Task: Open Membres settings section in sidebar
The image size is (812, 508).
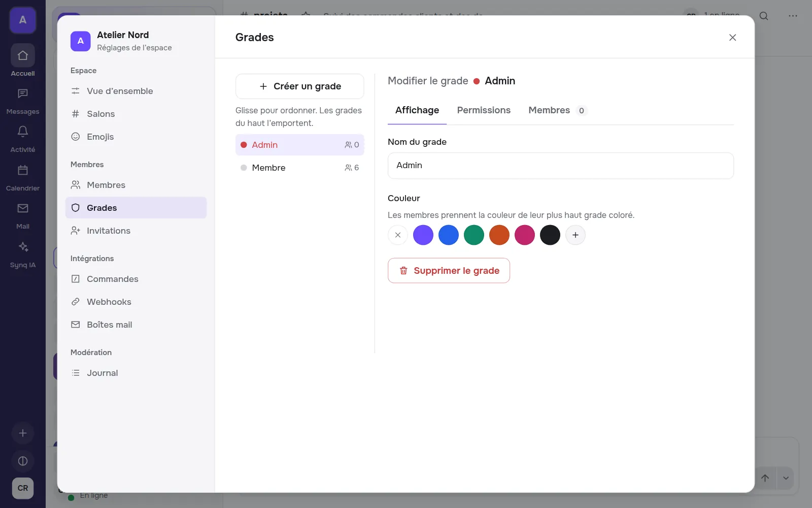Action: (136, 185)
